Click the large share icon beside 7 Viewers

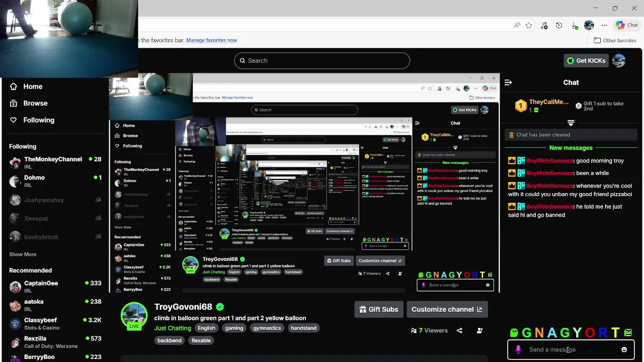459,330
